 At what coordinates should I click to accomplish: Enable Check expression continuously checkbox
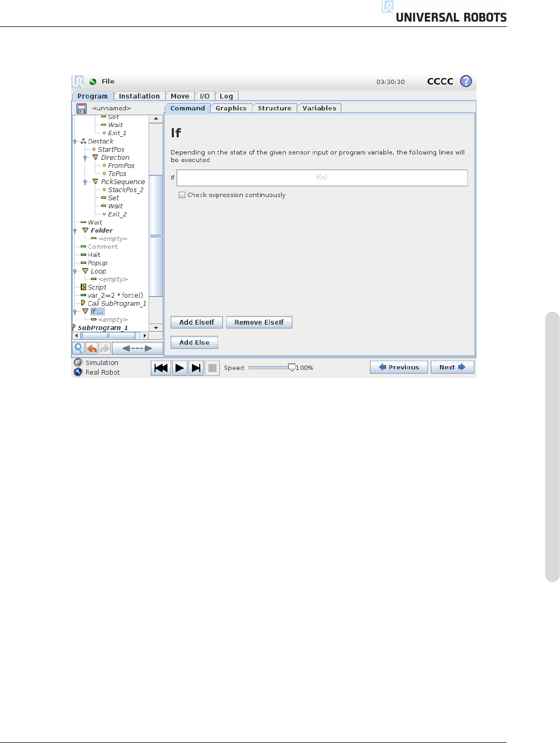[182, 195]
